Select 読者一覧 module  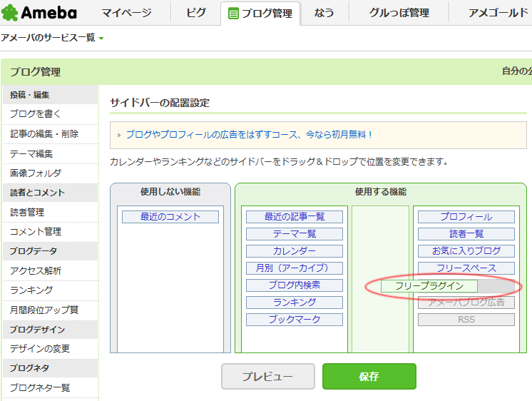466,233
